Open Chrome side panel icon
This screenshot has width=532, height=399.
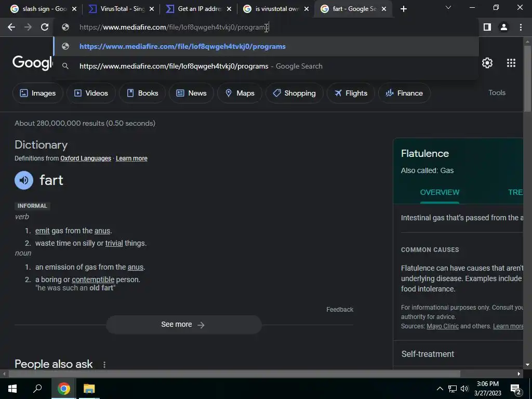[x=487, y=27]
